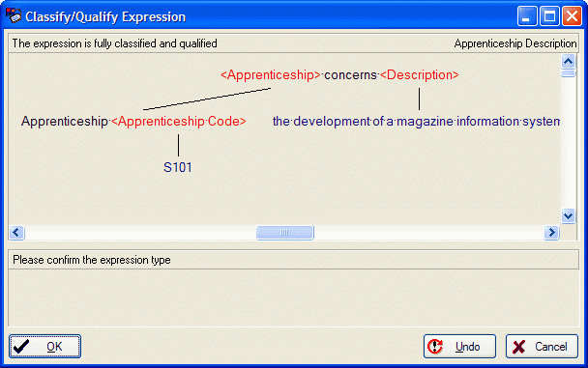Click 'The expression is fully classified and qualified' status

tap(115, 43)
